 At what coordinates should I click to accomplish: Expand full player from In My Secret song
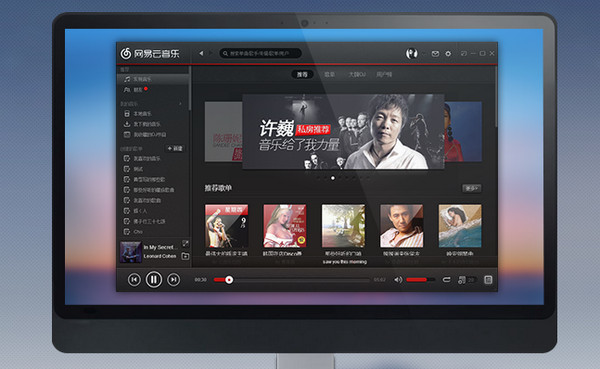(185, 243)
